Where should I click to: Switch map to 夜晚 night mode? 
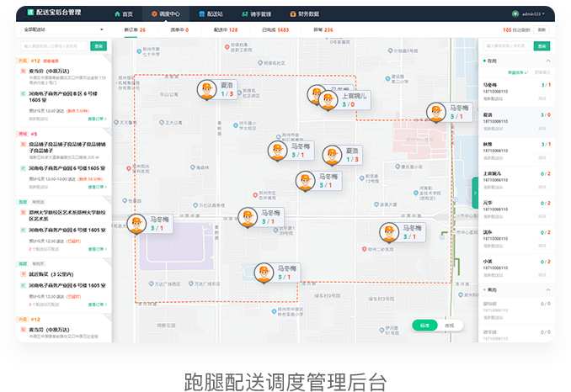(450, 325)
